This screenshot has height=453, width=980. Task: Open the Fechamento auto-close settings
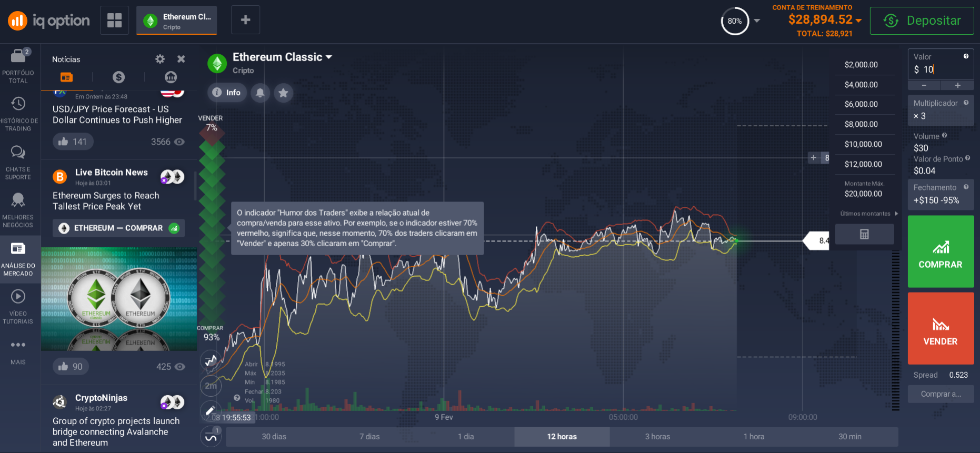point(941,194)
